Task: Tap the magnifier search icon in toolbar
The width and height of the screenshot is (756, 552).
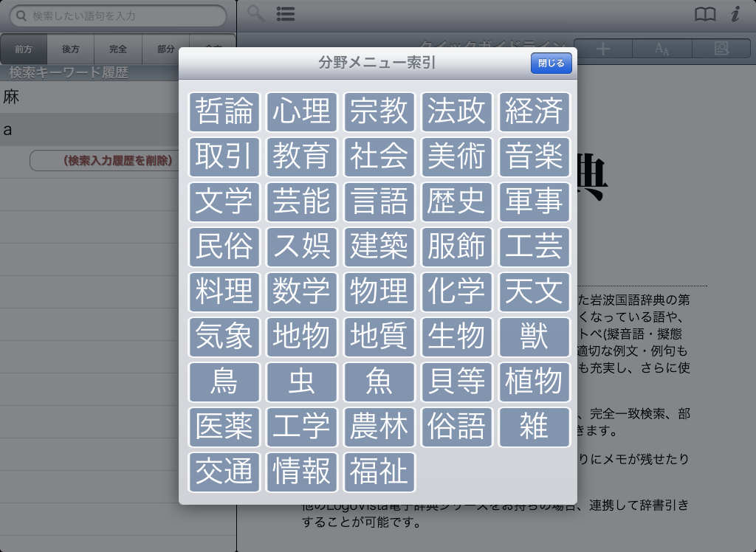Action: tap(256, 14)
